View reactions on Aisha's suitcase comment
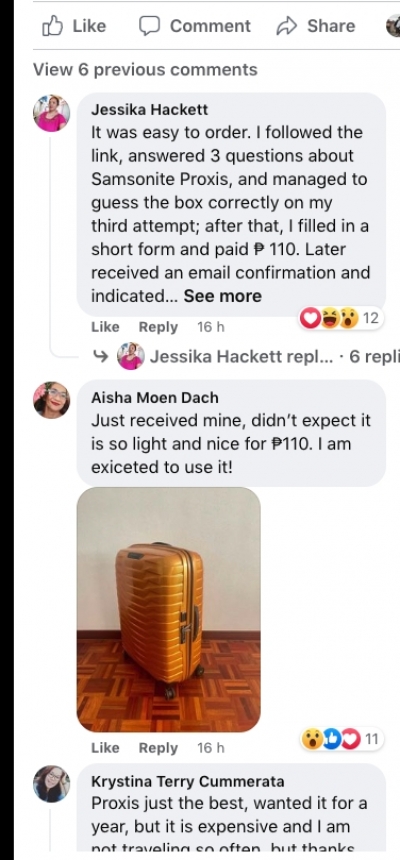Viewport: 400px width, 860px height. (x=341, y=739)
